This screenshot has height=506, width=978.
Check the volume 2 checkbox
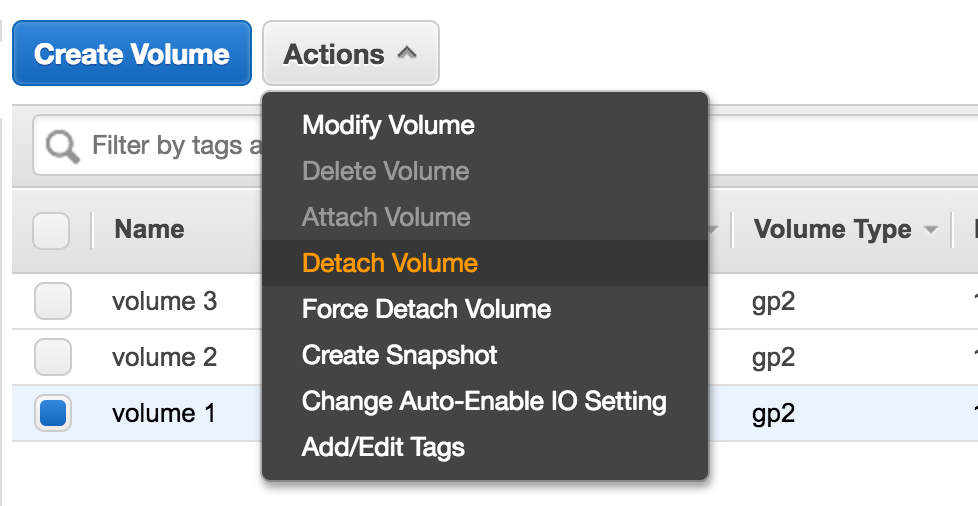point(52,357)
